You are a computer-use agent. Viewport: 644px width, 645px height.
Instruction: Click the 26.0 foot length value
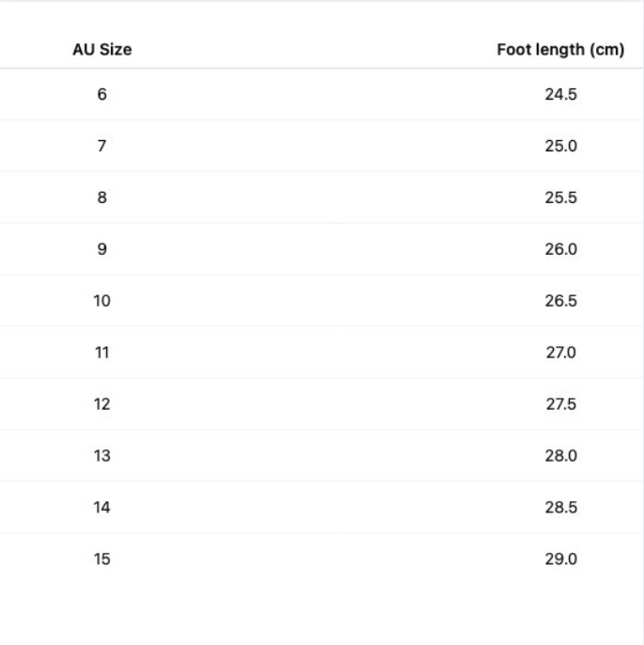pos(560,249)
